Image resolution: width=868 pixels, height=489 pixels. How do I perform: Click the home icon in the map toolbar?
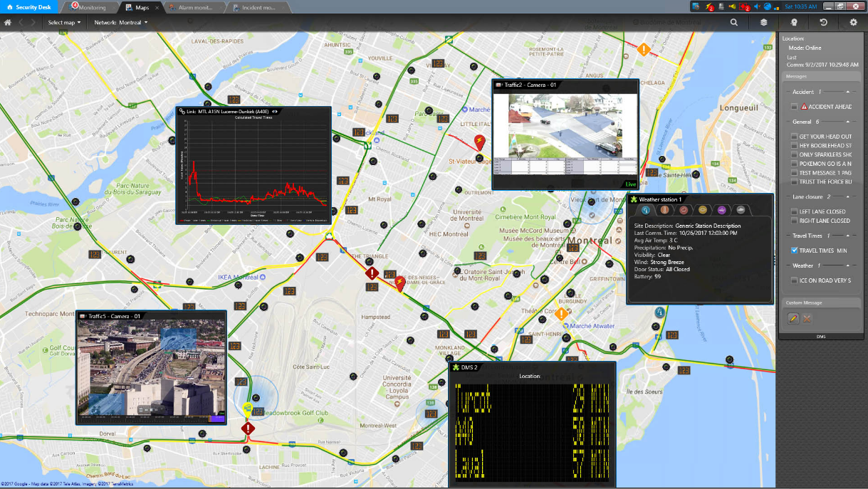(x=7, y=22)
